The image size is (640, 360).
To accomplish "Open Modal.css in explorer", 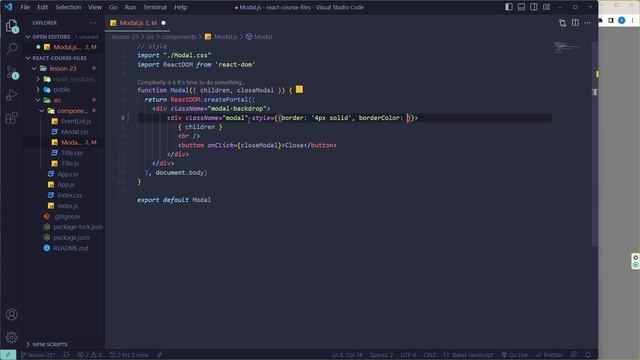I will click(x=75, y=132).
